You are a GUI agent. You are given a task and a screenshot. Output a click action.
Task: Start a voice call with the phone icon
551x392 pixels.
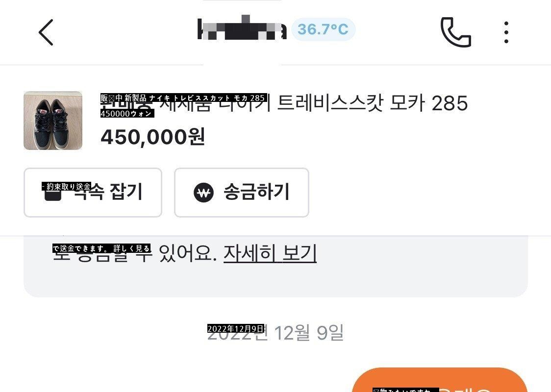point(455,32)
